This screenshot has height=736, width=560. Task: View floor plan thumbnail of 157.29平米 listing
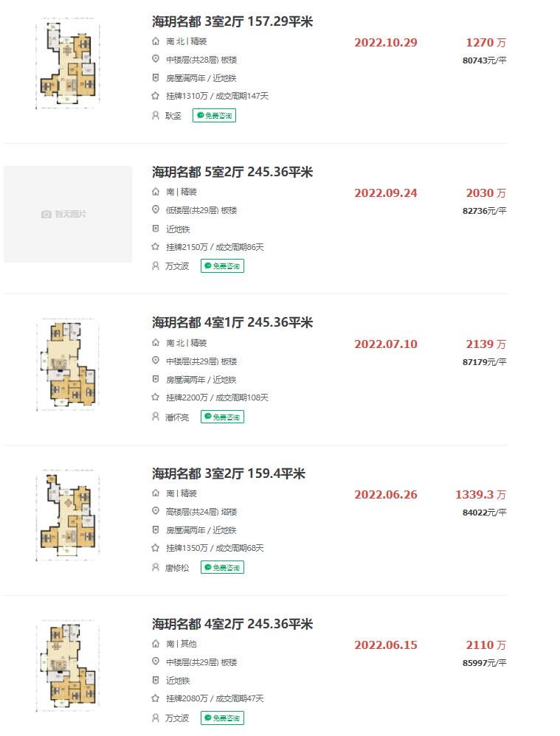click(x=68, y=63)
